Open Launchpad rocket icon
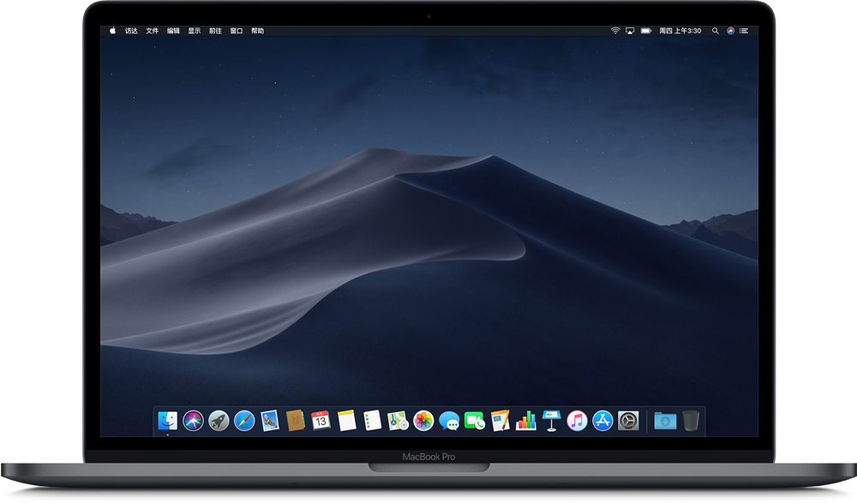 (219, 421)
